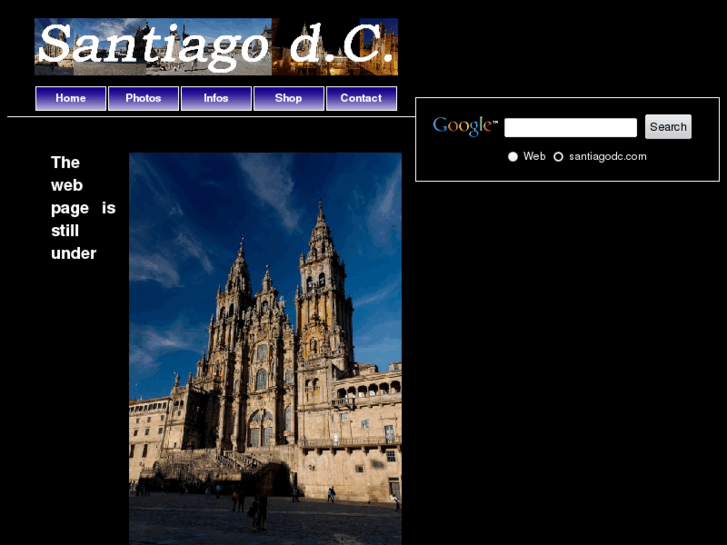
Task: Click the Google logo
Action: tap(465, 126)
